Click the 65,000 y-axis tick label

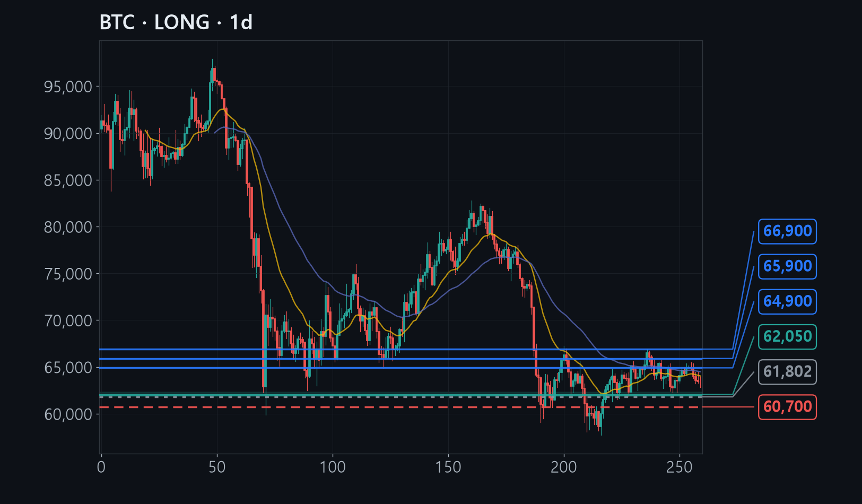pyautogui.click(x=68, y=367)
